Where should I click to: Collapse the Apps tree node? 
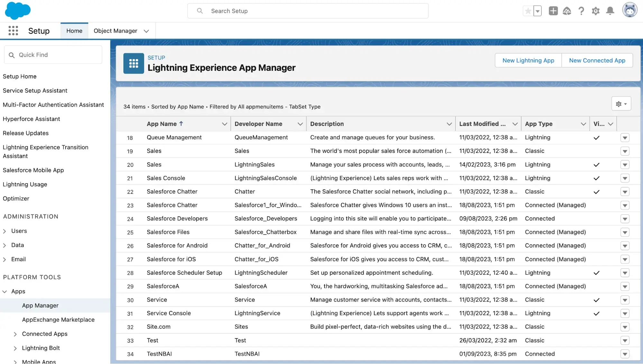(5, 292)
